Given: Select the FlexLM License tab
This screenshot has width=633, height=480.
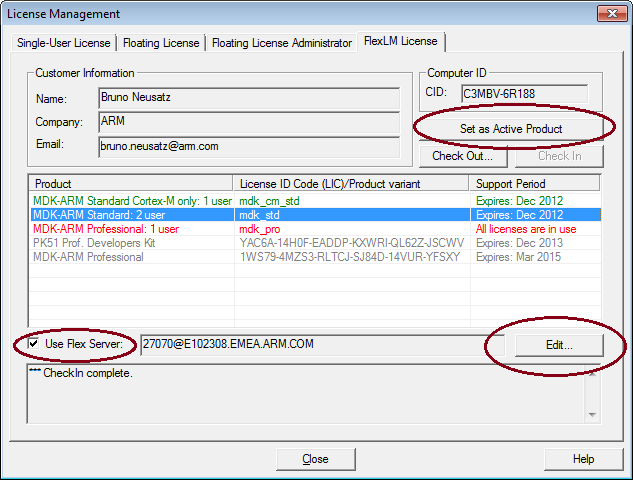Looking at the screenshot, I should [x=400, y=41].
